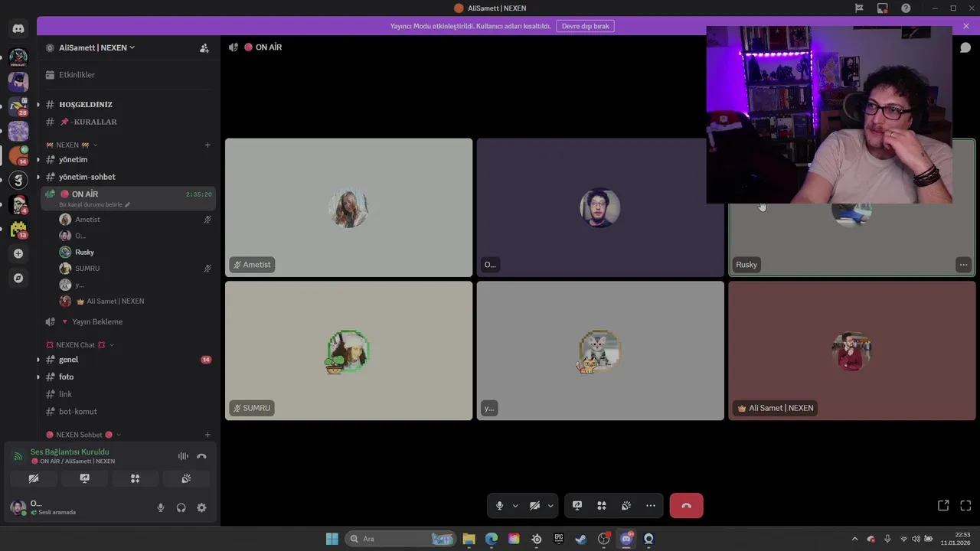
Task: Open soundboard from the sidebar voice panel
Action: [186, 478]
